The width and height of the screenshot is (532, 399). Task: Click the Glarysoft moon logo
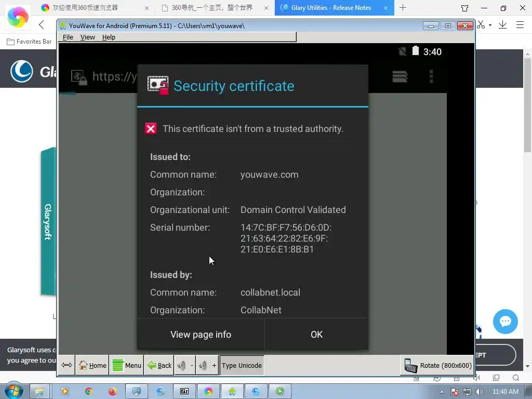tap(21, 71)
